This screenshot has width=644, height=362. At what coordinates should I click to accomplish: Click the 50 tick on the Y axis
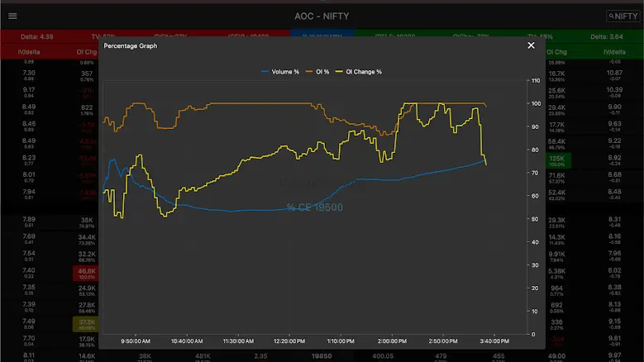click(535, 219)
